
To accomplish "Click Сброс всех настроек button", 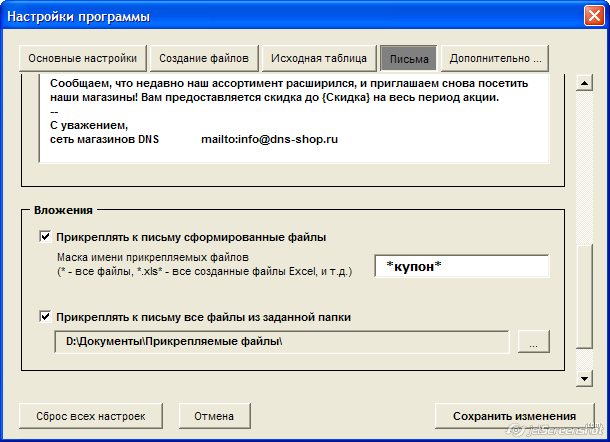I will 91,416.
